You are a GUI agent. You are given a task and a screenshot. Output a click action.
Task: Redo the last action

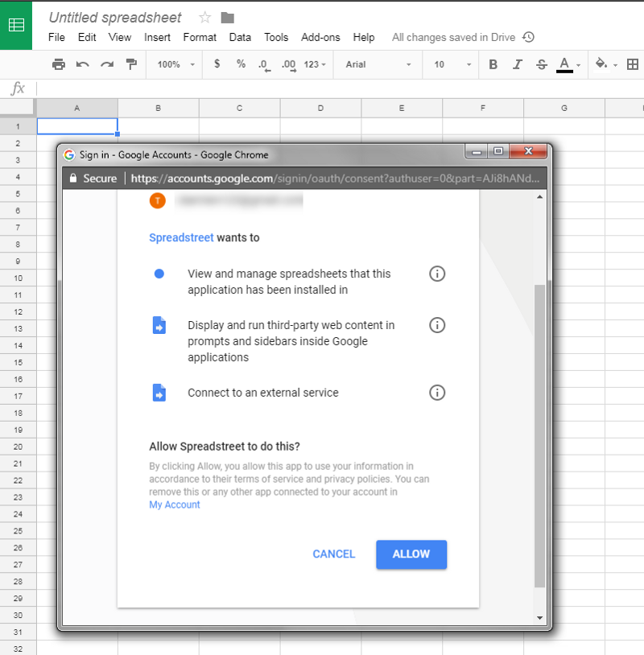[x=106, y=64]
